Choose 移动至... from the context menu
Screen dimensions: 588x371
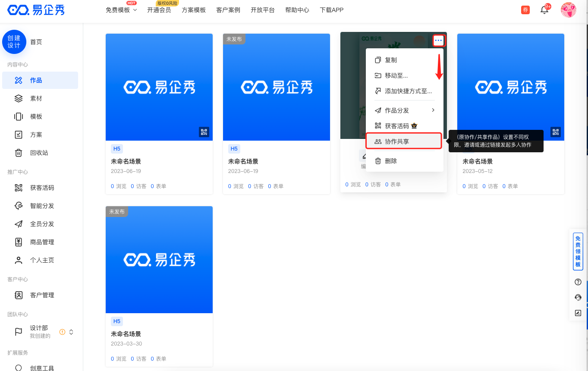click(x=404, y=75)
